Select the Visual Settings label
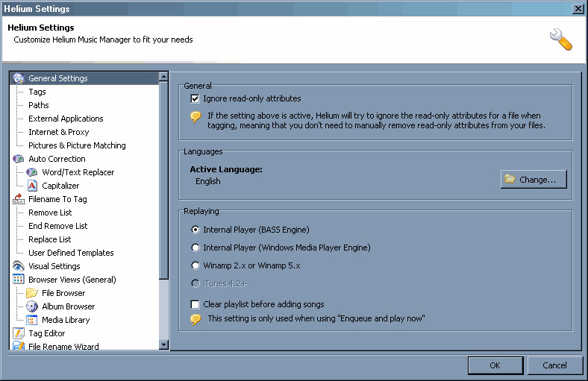The height and width of the screenshot is (381, 588). click(x=54, y=266)
